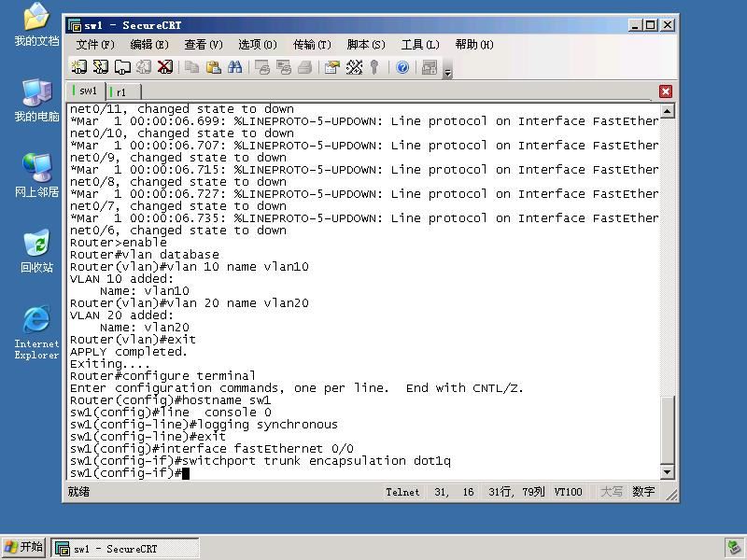This screenshot has width=747, height=560.
Task: Click the Disconnect red X icon
Action: 165,67
